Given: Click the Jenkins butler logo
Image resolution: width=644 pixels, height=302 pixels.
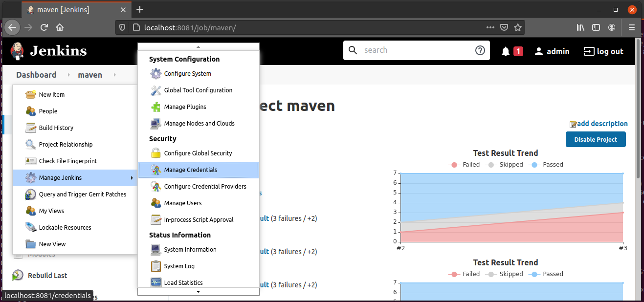Looking at the screenshot, I should [x=18, y=51].
